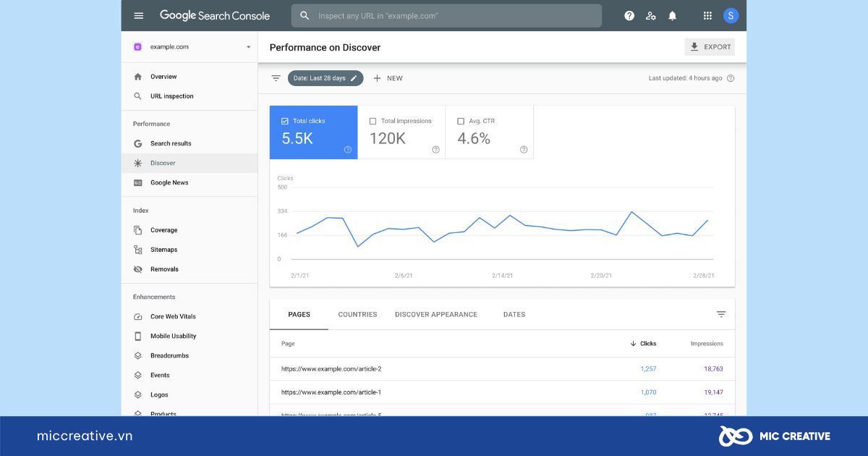Click pencil icon on Date chip
Screen dimensions: 868x456
click(x=354, y=78)
